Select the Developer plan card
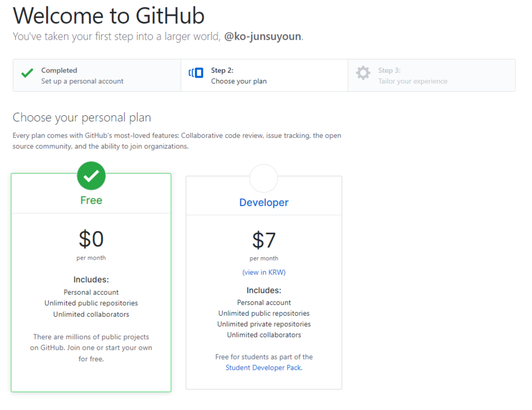Image resolution: width=532 pixels, height=410 pixels. point(263,284)
